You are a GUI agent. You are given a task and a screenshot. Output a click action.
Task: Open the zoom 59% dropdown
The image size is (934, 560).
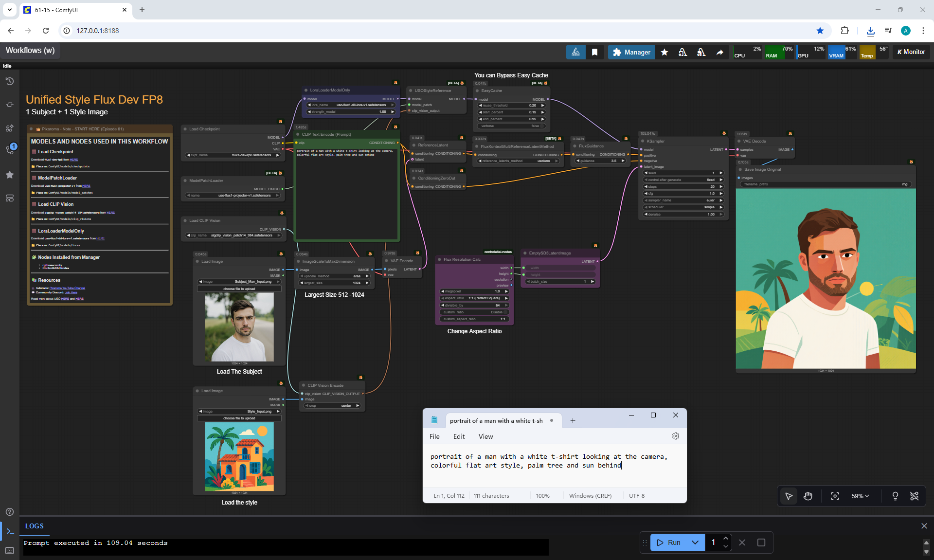click(x=860, y=496)
